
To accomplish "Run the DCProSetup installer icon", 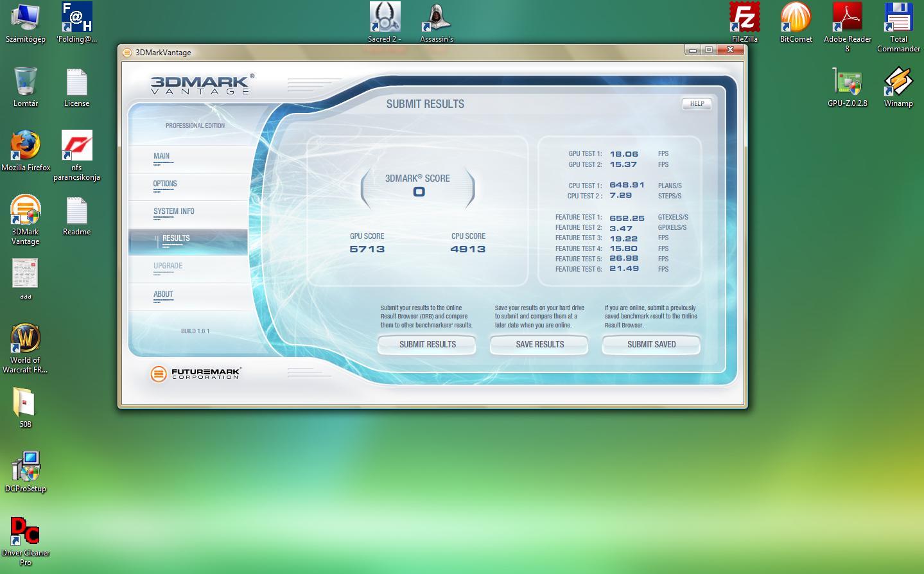I will click(26, 467).
